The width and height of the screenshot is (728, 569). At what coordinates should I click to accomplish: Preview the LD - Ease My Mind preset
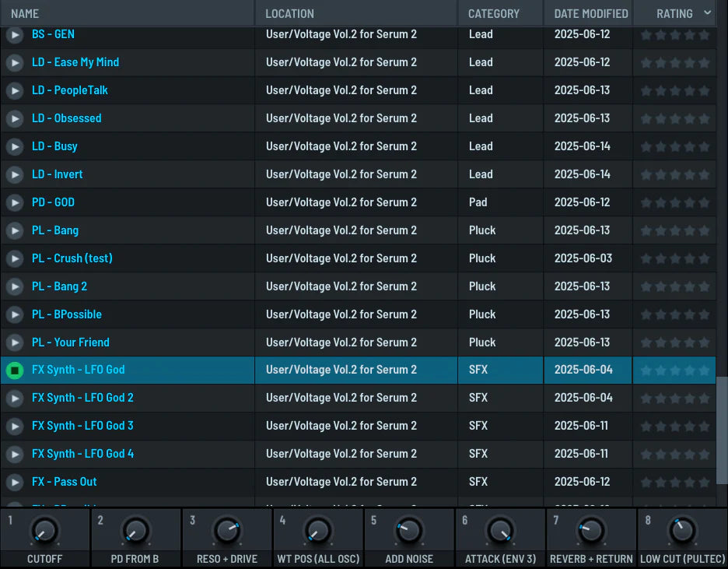(x=15, y=62)
